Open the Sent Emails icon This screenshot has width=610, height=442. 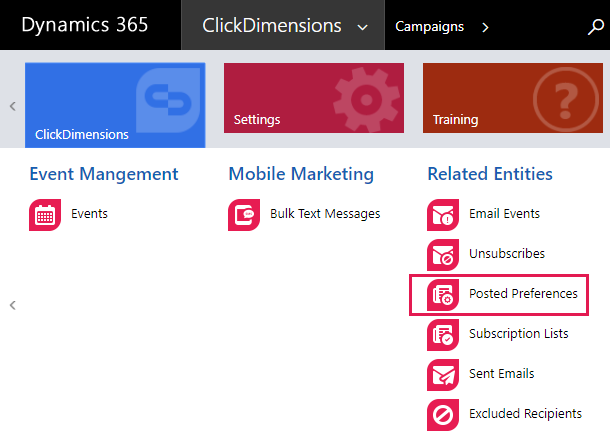click(x=443, y=375)
